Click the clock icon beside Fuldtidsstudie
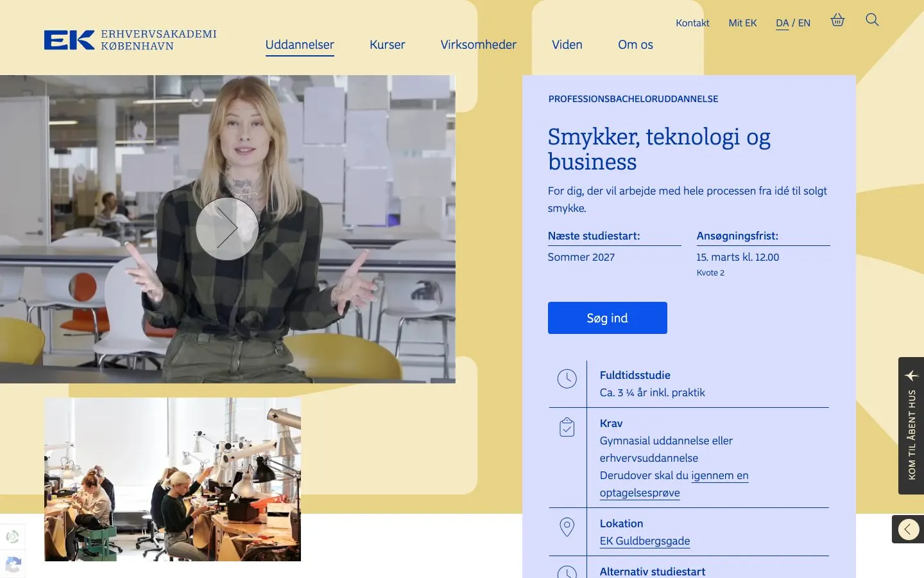This screenshot has width=924, height=578. point(567,379)
